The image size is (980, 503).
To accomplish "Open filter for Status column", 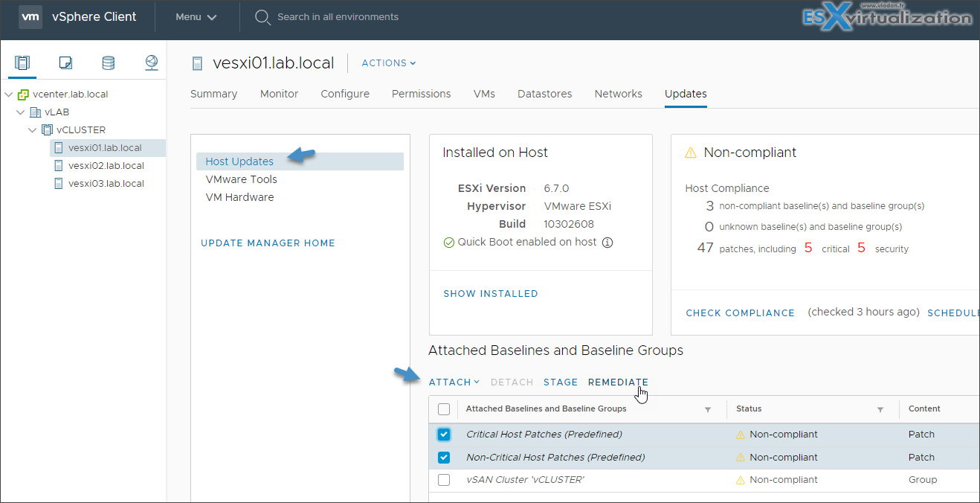I will coord(880,409).
